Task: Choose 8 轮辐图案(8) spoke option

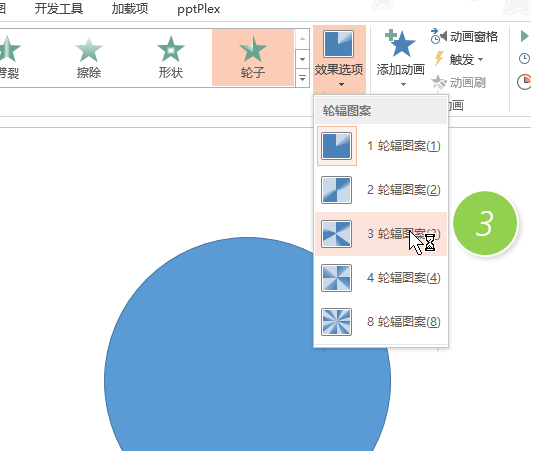Action: pos(380,322)
